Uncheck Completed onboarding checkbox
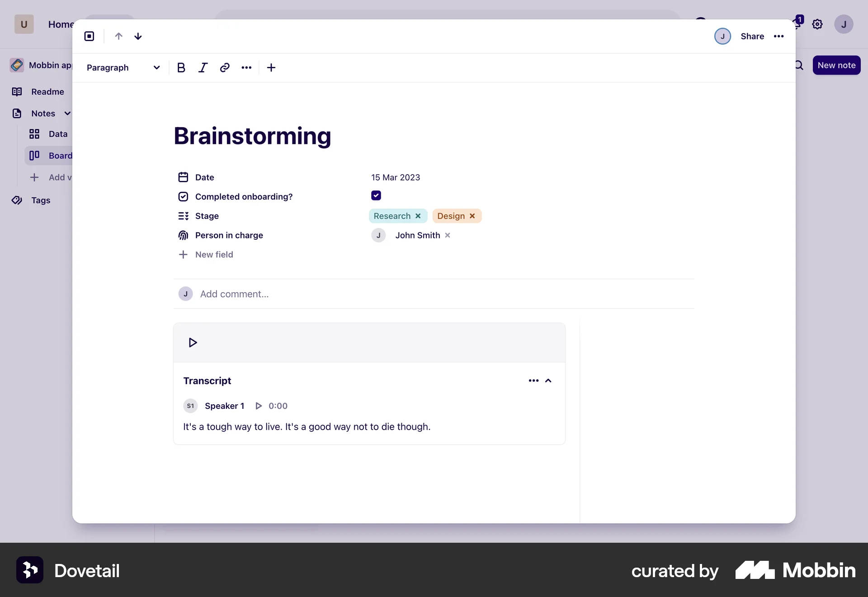The height and width of the screenshot is (597, 868). 376,196
